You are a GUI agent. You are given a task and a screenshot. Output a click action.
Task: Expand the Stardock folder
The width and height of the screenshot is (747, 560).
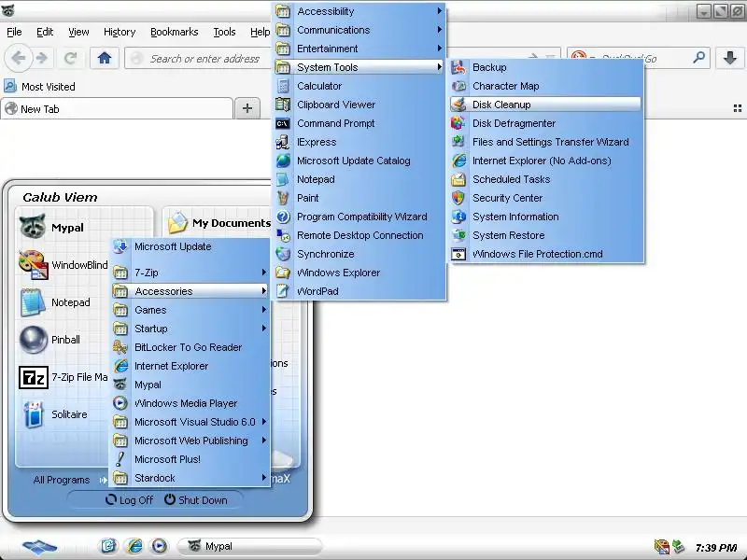190,478
